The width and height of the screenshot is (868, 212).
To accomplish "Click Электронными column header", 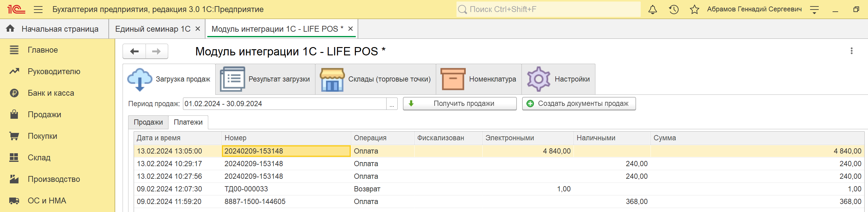I will 528,138.
